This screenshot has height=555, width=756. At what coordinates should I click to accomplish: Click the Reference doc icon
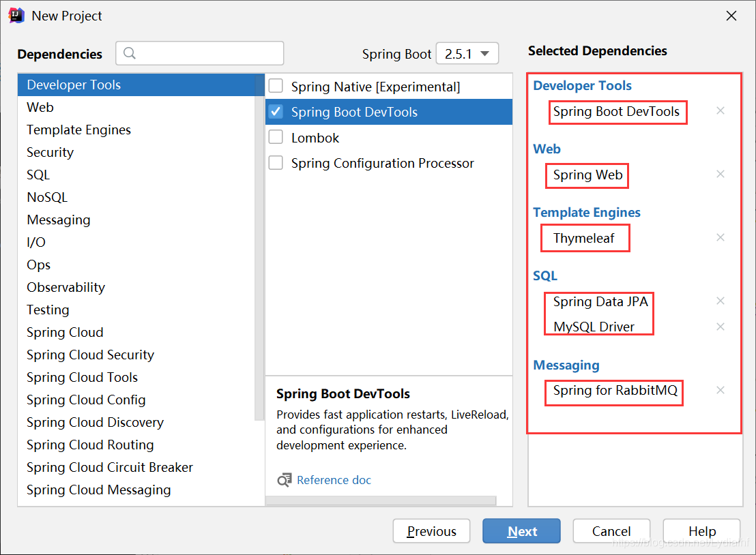(x=285, y=480)
